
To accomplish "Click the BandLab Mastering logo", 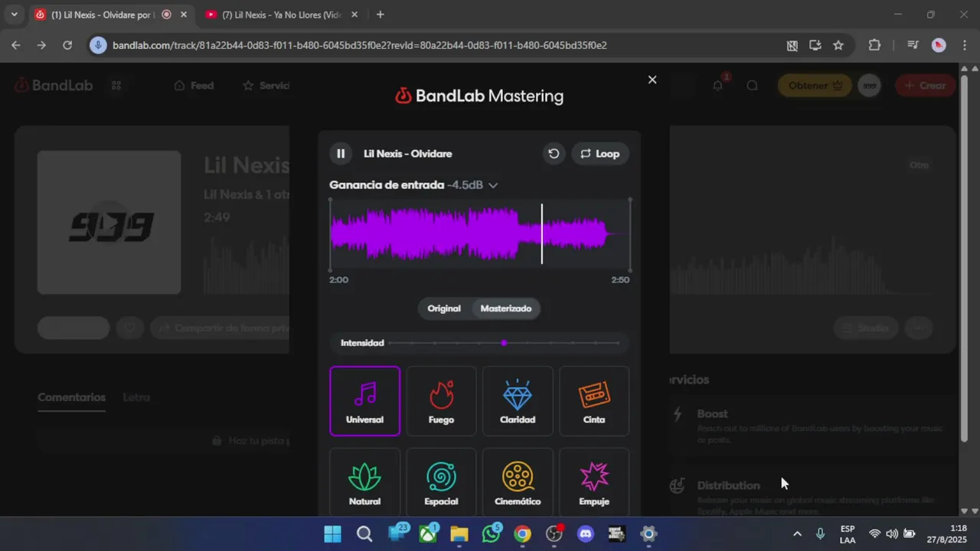I will click(479, 96).
